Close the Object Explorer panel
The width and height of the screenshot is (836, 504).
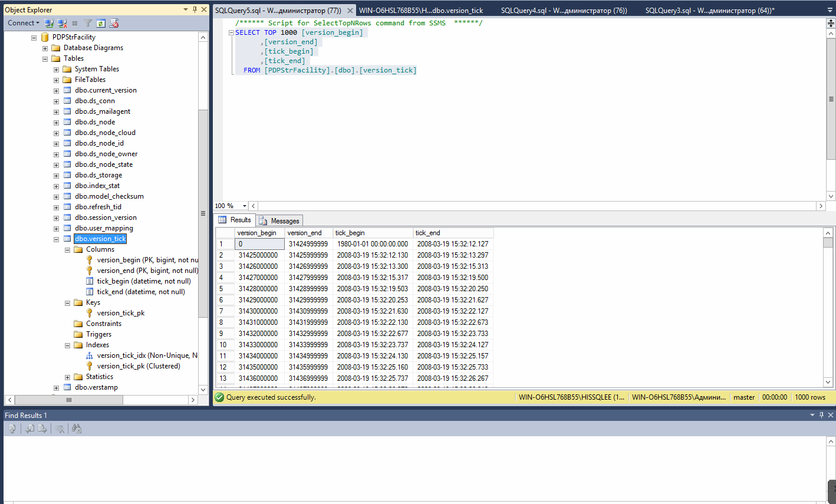(205, 9)
